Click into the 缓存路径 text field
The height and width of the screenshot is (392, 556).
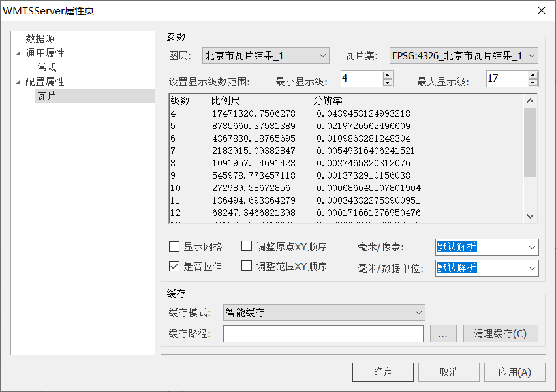323,334
